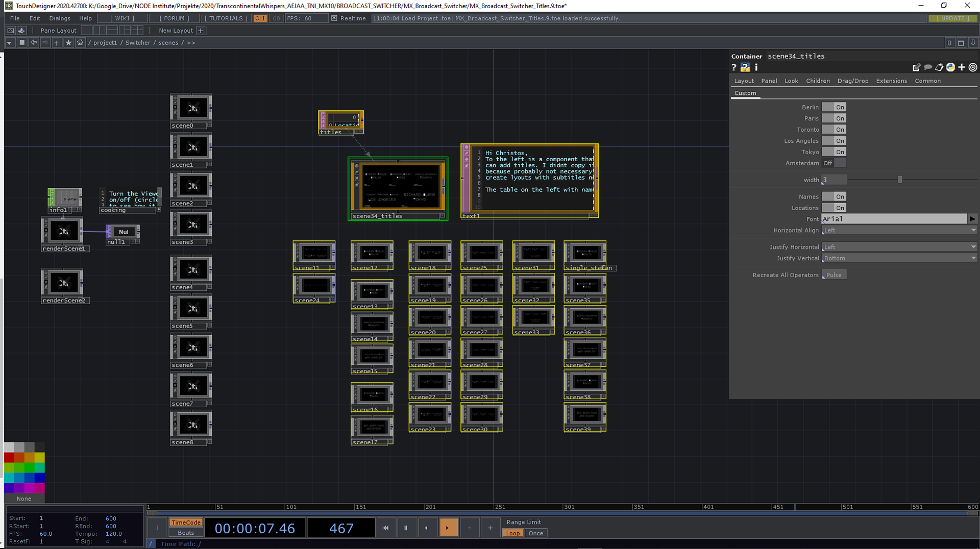Viewport: 980px width, 549px height.
Task: Pick the red color swatch in palette
Action: click(x=9, y=457)
